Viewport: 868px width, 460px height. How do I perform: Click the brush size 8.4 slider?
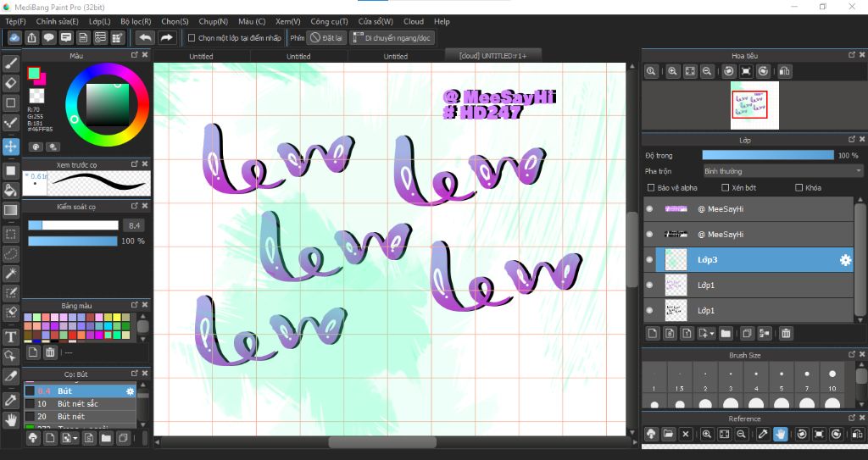73,225
